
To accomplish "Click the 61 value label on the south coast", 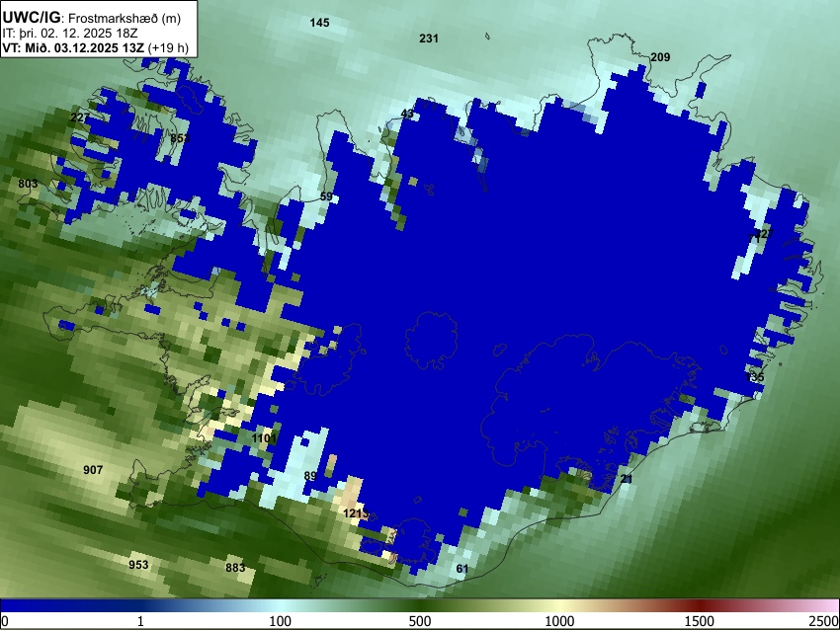I will (462, 569).
